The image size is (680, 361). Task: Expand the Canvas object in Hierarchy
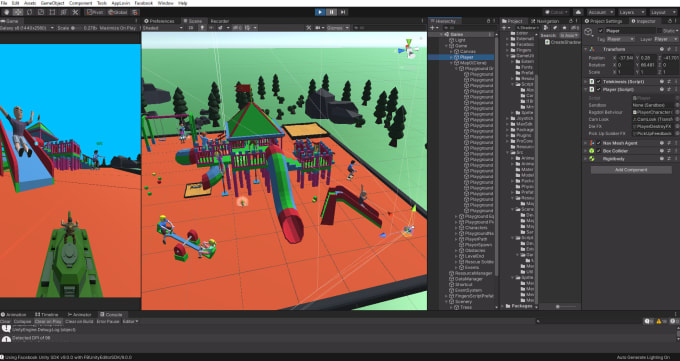(451, 52)
